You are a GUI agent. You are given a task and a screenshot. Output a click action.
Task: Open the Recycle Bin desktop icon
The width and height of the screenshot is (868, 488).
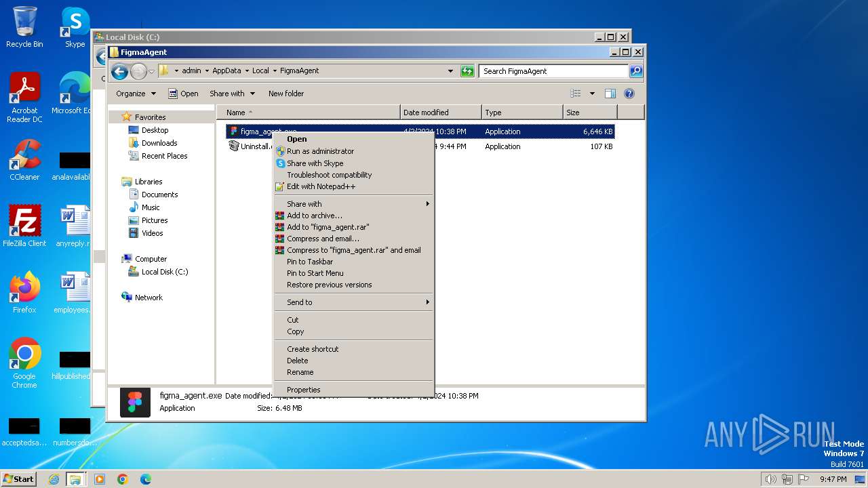[24, 27]
